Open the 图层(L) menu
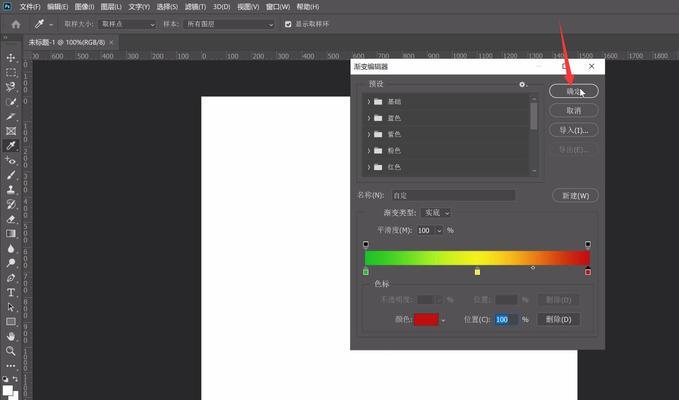 pyautogui.click(x=111, y=7)
